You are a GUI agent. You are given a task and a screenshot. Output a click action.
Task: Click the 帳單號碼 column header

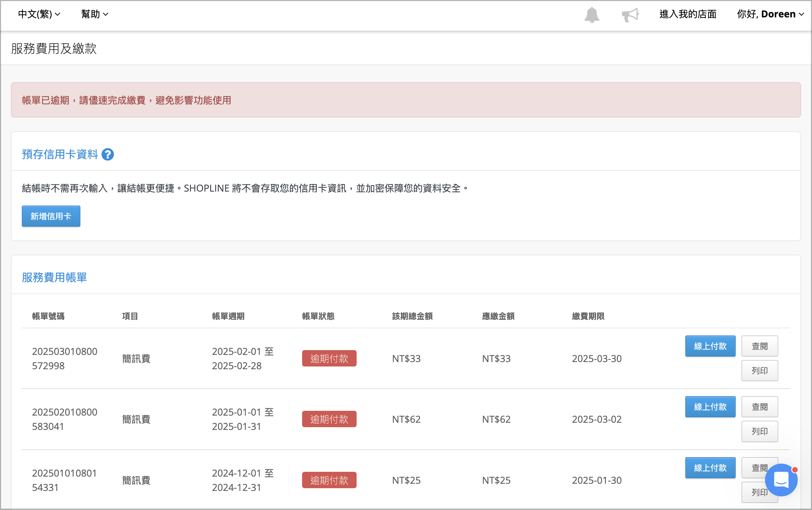[x=48, y=316]
